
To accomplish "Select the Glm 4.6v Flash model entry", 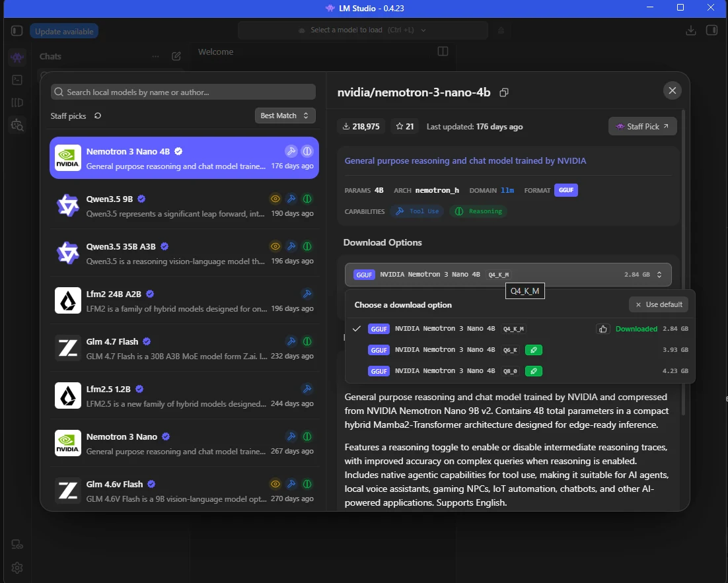I will click(x=184, y=491).
